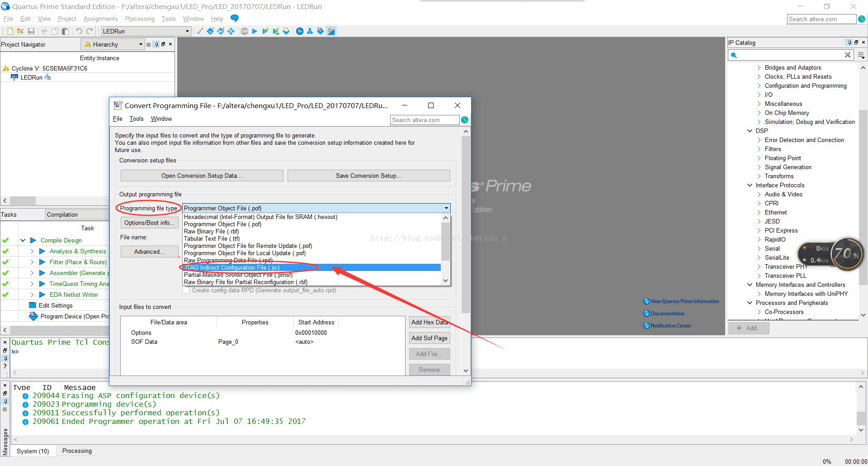Open the TimeQuest Timing Analyzer clock icon

tap(300, 31)
